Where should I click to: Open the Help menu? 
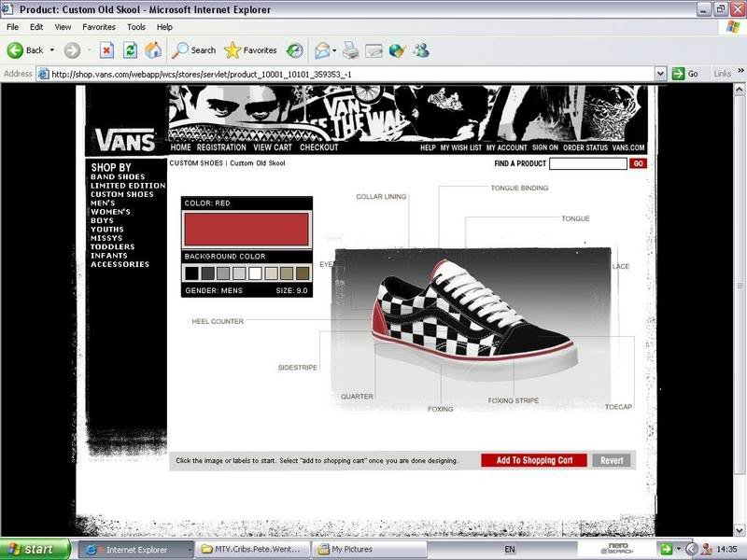click(164, 27)
